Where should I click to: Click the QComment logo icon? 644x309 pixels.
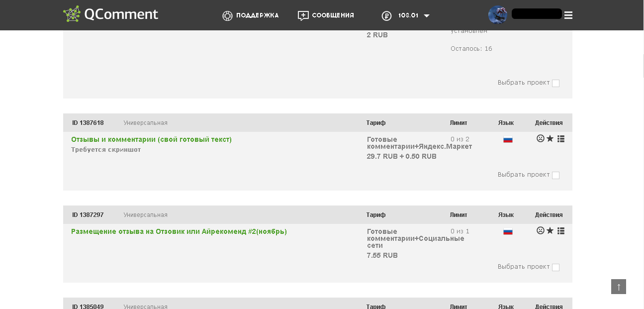point(72,14)
